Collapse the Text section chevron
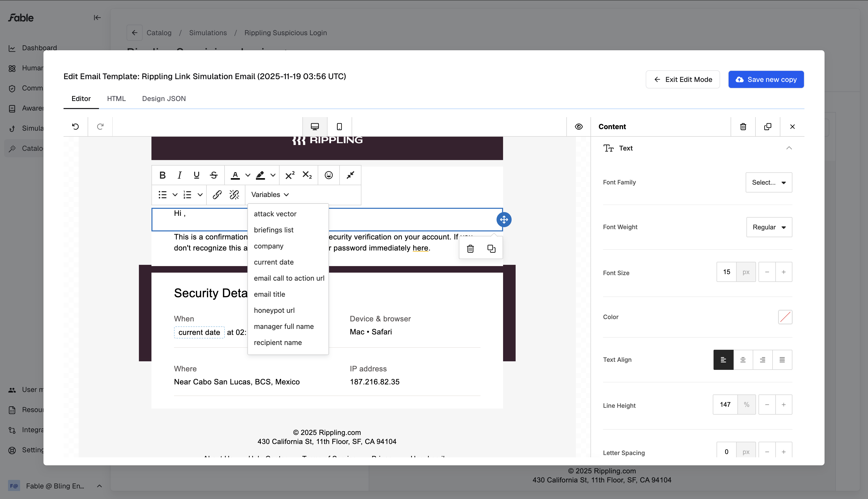Image resolution: width=868 pixels, height=499 pixels. click(789, 148)
